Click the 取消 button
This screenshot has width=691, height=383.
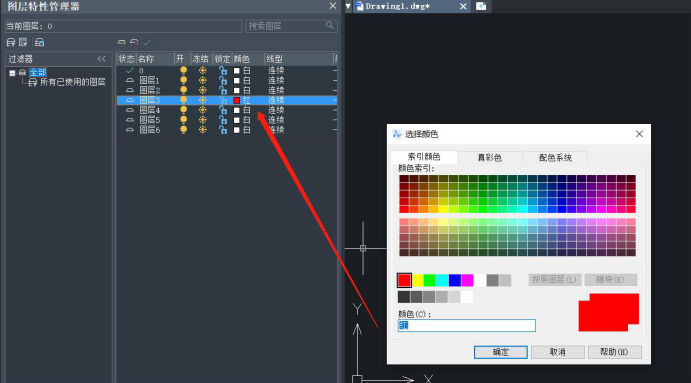(557, 352)
